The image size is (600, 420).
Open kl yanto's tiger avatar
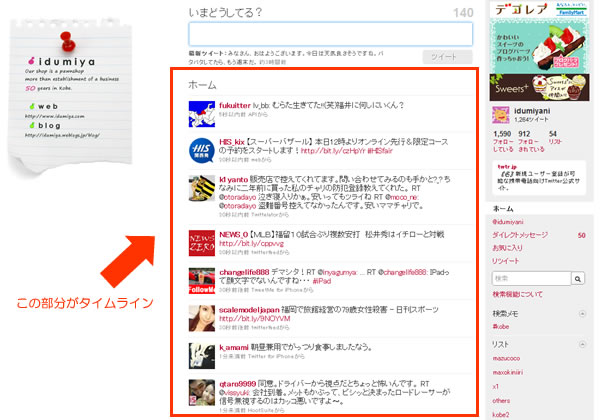[x=202, y=188]
